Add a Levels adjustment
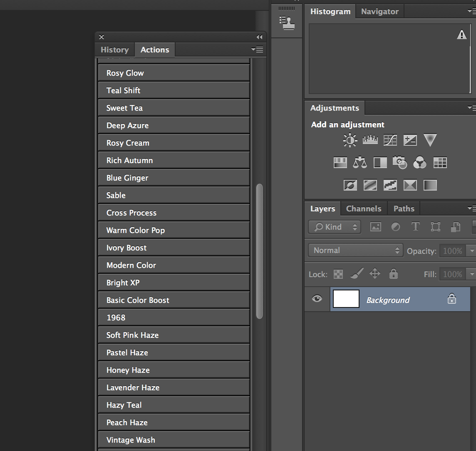 coord(370,140)
